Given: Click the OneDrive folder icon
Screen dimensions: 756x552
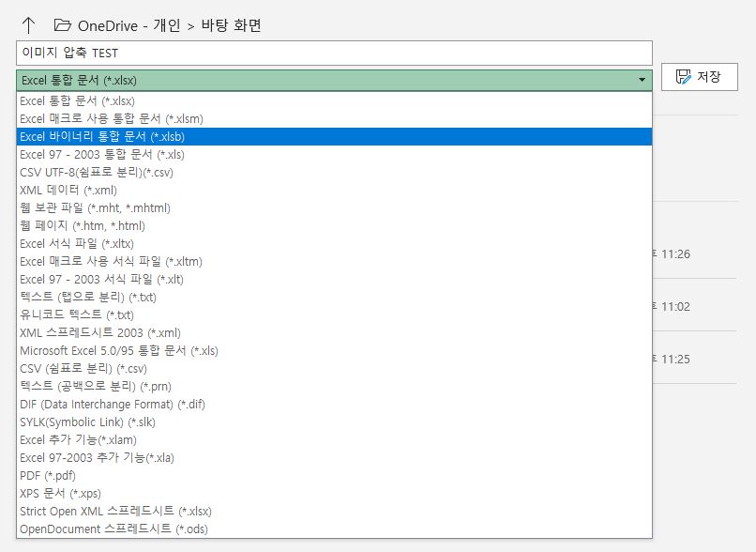Looking at the screenshot, I should (62, 24).
